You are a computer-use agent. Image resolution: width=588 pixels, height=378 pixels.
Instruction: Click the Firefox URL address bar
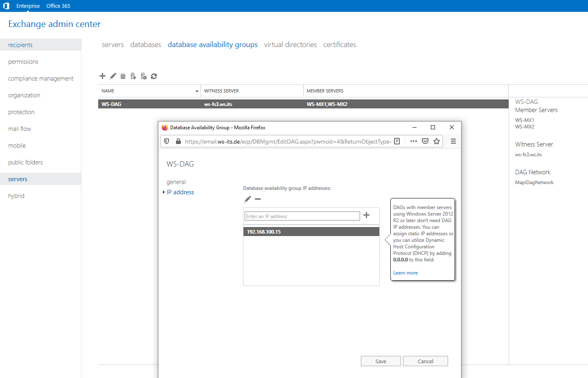[x=288, y=141]
